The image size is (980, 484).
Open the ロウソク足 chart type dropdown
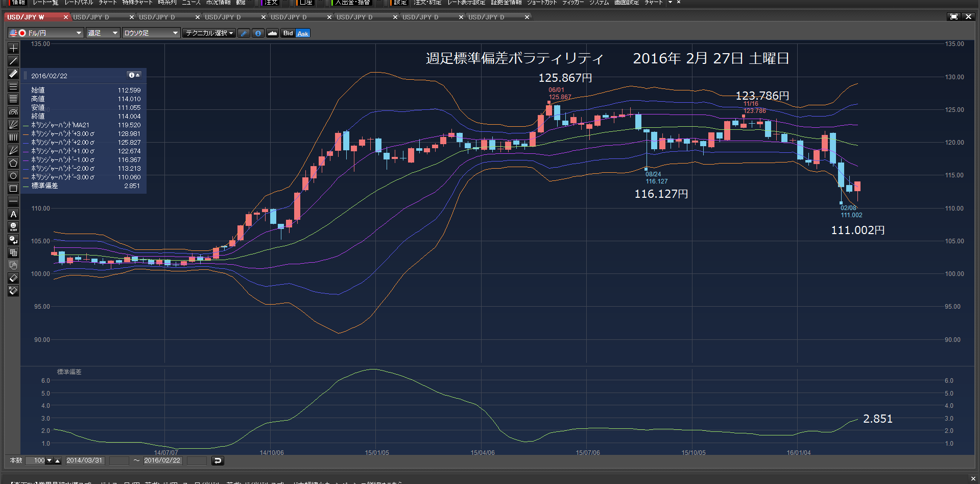click(x=151, y=33)
